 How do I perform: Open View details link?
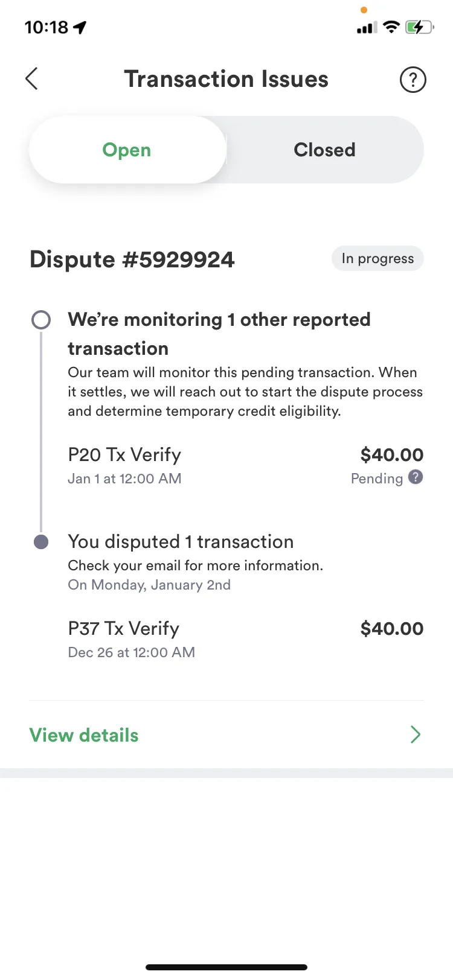(x=84, y=735)
